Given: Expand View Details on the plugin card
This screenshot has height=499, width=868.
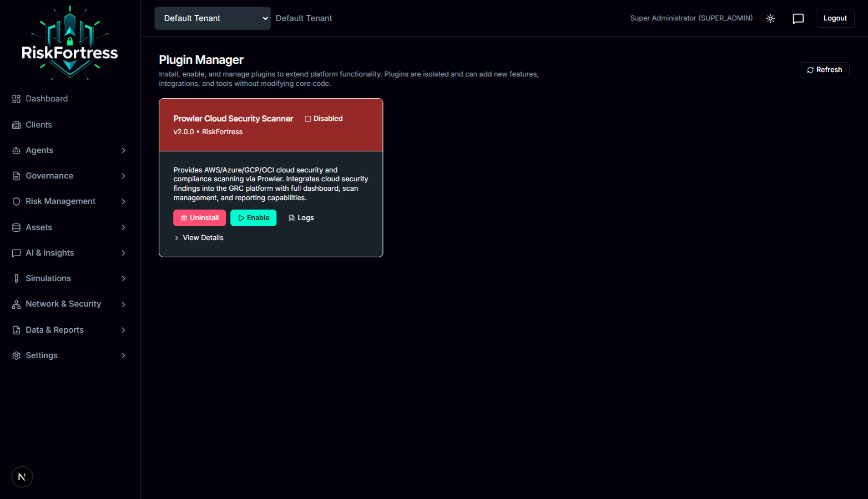Looking at the screenshot, I should 199,237.
